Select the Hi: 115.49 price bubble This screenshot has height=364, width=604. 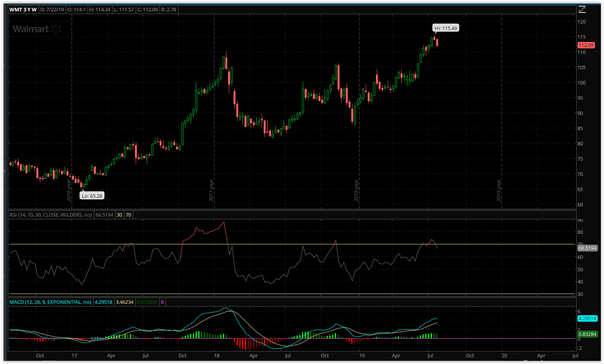[446, 28]
